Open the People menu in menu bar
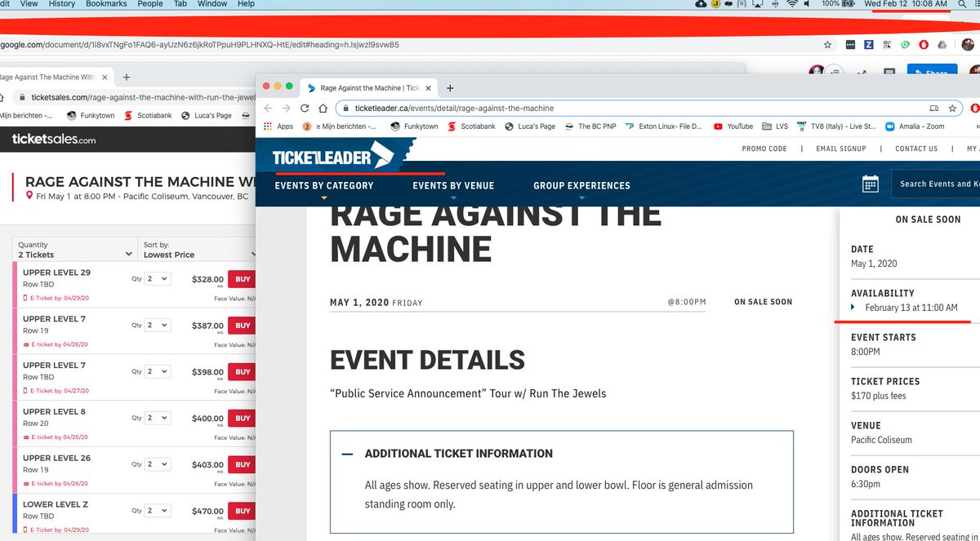Screen dimensions: 980x541 click(x=150, y=4)
